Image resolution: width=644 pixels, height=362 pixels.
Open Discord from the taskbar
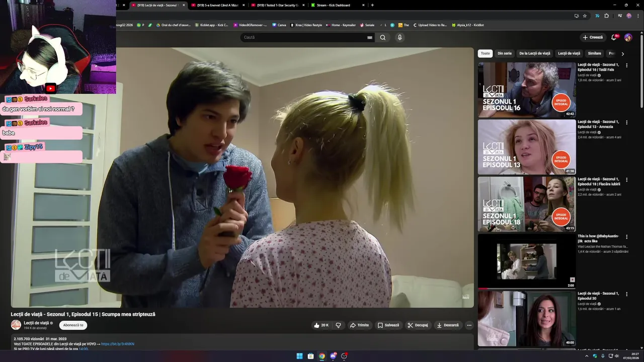pyautogui.click(x=333, y=356)
